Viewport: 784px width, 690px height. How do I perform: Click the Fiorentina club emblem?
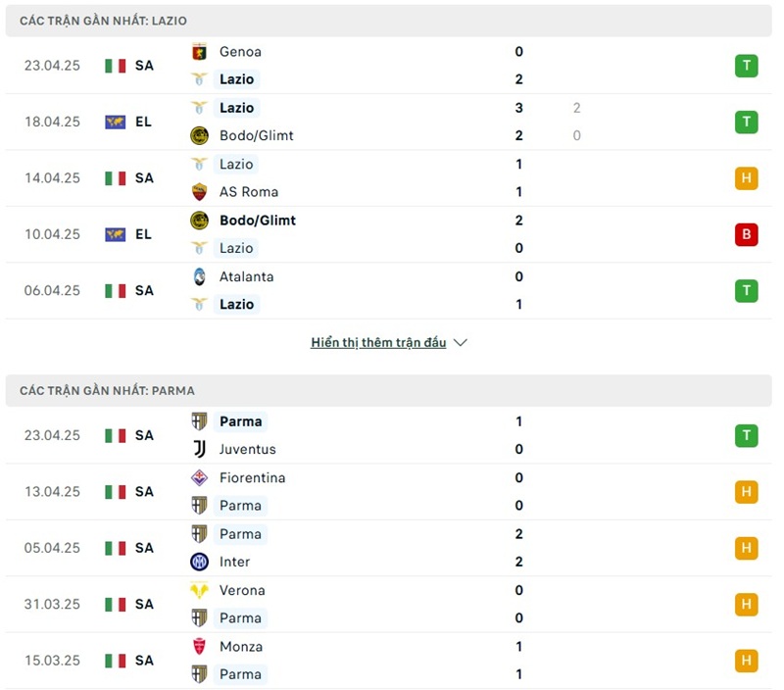click(x=198, y=477)
